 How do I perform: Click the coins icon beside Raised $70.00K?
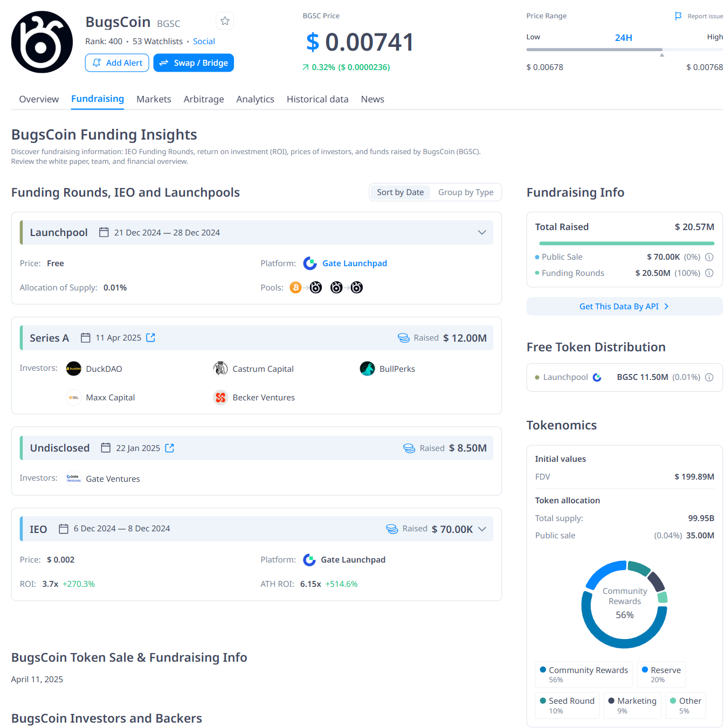[x=392, y=529]
